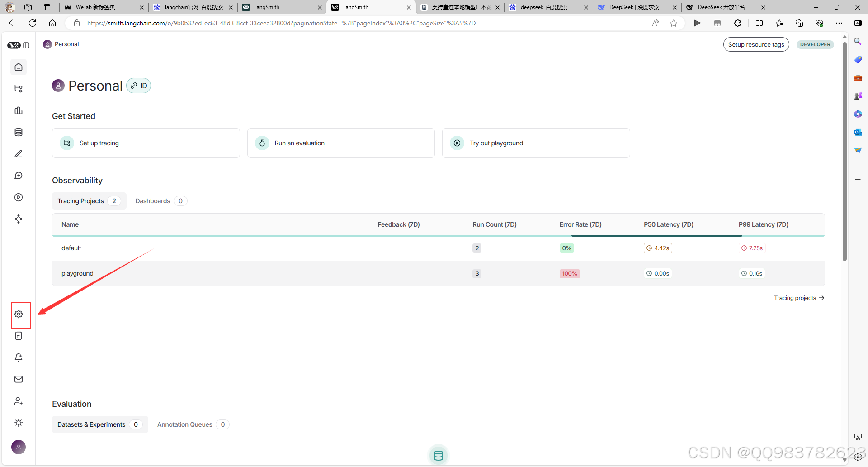Refresh the page with browser reload icon
868x467 pixels.
pyautogui.click(x=33, y=23)
